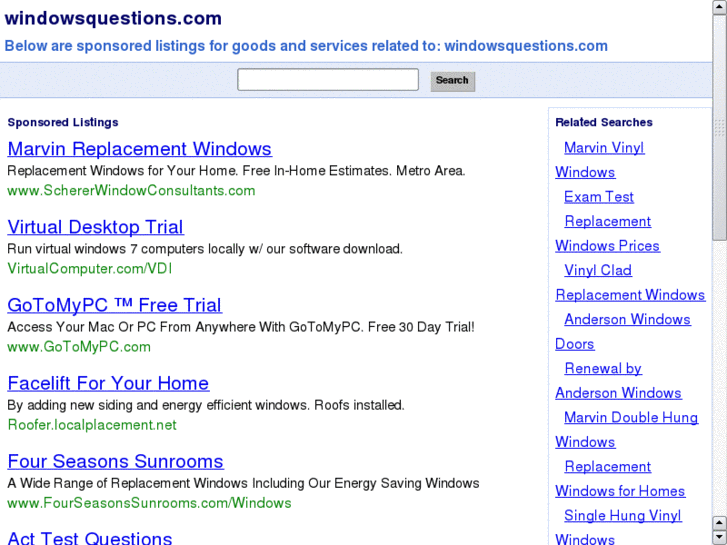Click 'Replacement Windows for Your Home' description
Screen dimensions: 727x545
pos(236,171)
